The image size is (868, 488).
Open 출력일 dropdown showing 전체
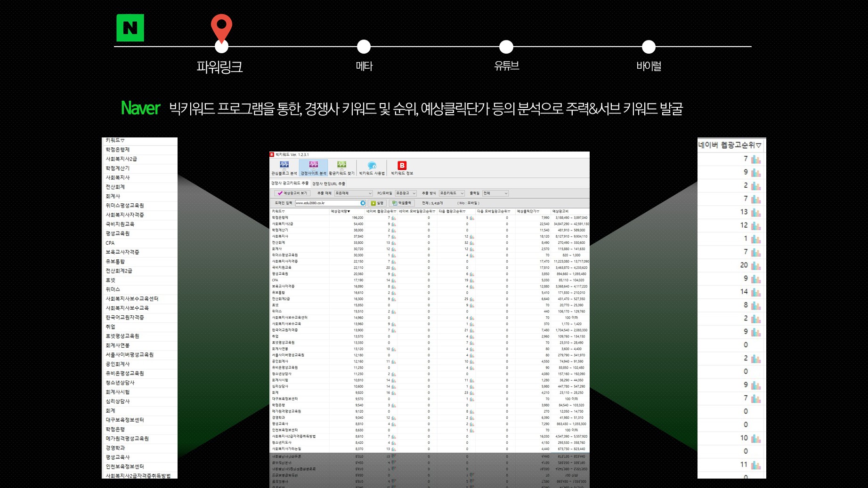click(495, 193)
